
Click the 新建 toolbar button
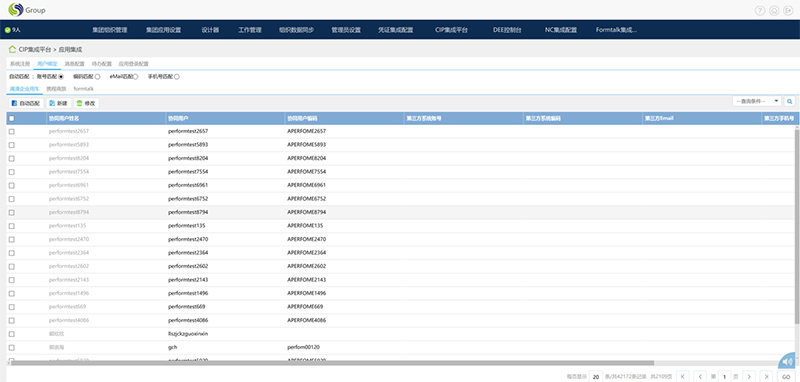pos(58,103)
